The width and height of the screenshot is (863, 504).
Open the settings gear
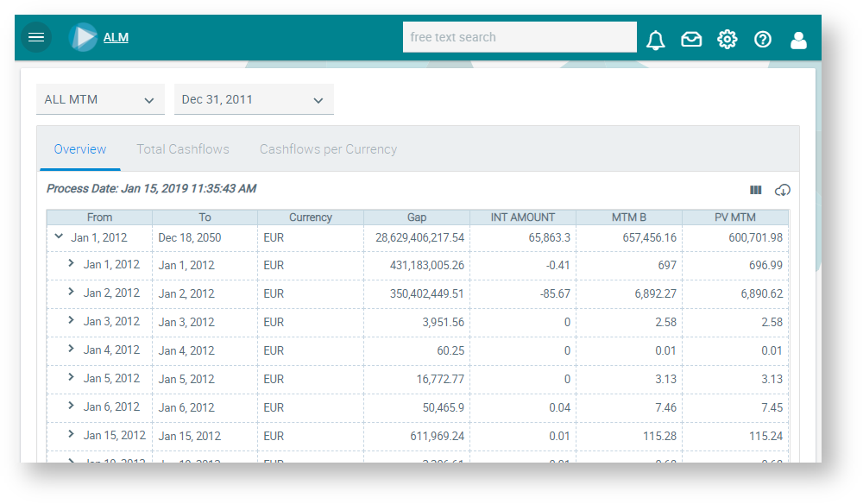click(x=728, y=39)
